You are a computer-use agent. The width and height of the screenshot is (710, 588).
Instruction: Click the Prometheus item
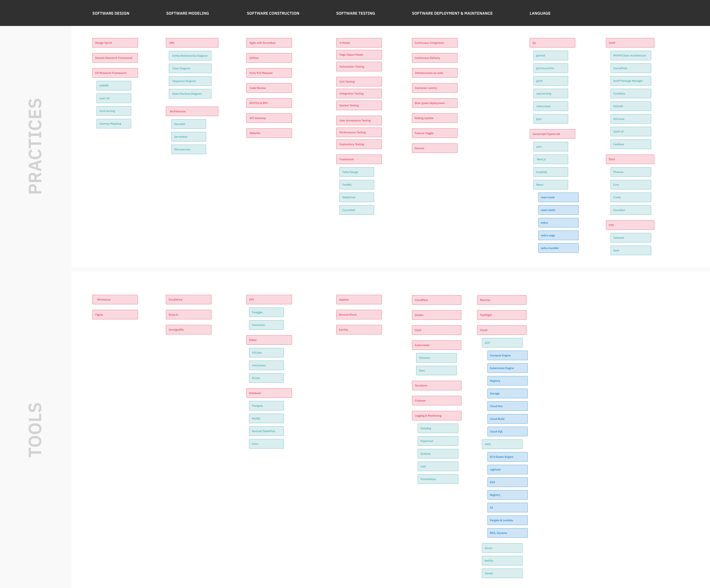(438, 479)
